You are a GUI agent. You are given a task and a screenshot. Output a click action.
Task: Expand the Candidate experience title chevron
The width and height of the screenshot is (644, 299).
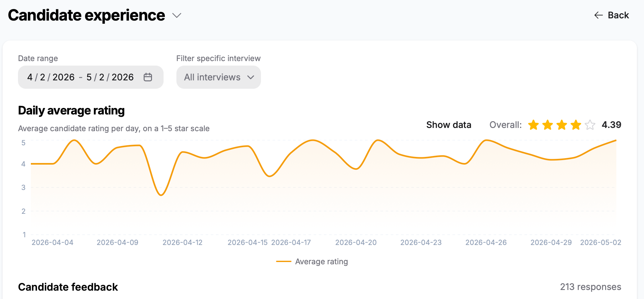pos(177,15)
